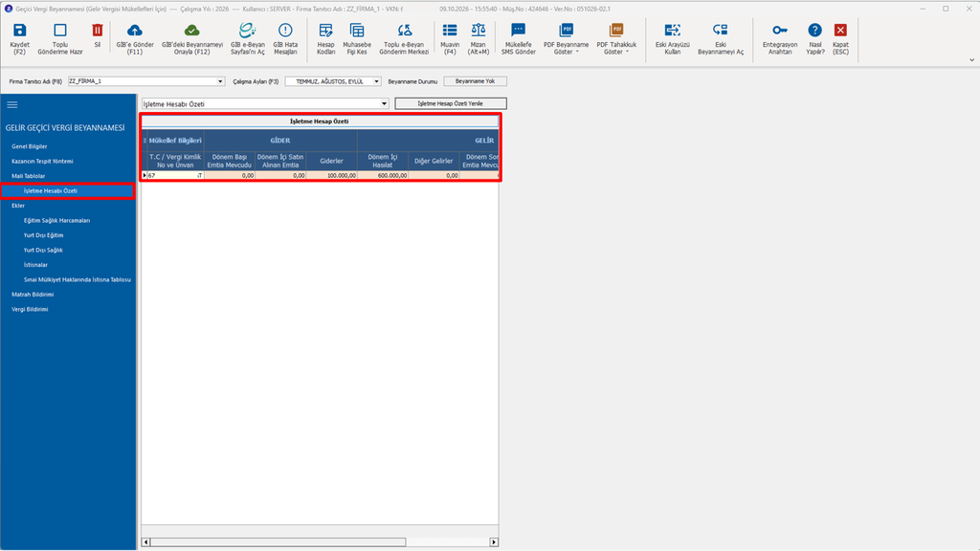Click Mükellefe SMS Gönder icon
980x551 pixels.
[518, 30]
